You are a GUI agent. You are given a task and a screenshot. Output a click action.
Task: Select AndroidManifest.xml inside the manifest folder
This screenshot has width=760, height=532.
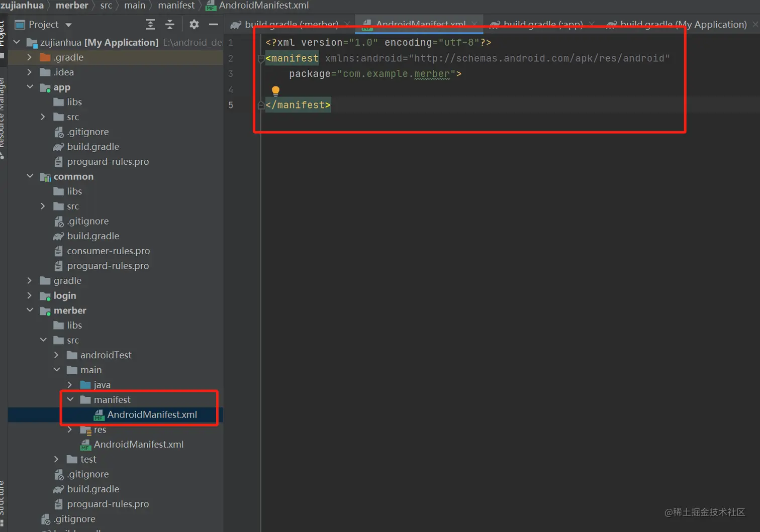click(x=152, y=415)
